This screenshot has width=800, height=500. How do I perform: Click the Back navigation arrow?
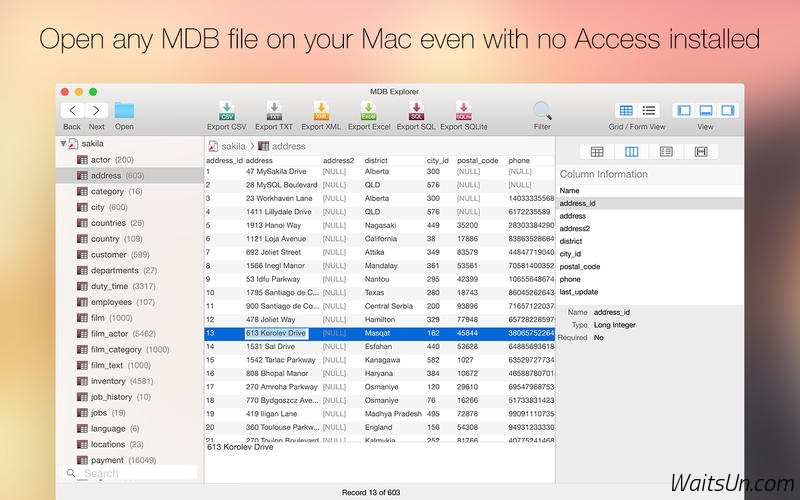[72, 110]
